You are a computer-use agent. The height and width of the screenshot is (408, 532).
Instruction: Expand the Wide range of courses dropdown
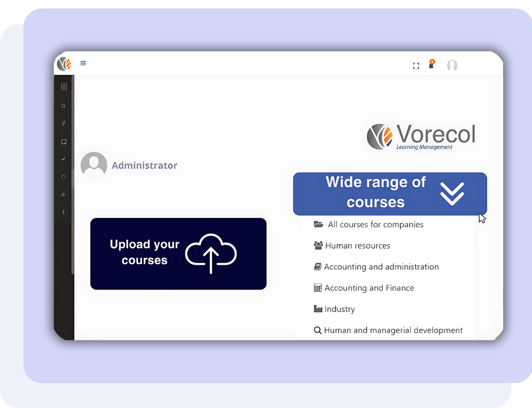click(376, 193)
